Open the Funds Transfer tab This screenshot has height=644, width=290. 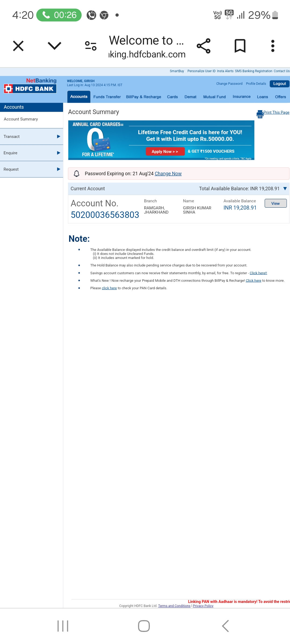pos(107,97)
